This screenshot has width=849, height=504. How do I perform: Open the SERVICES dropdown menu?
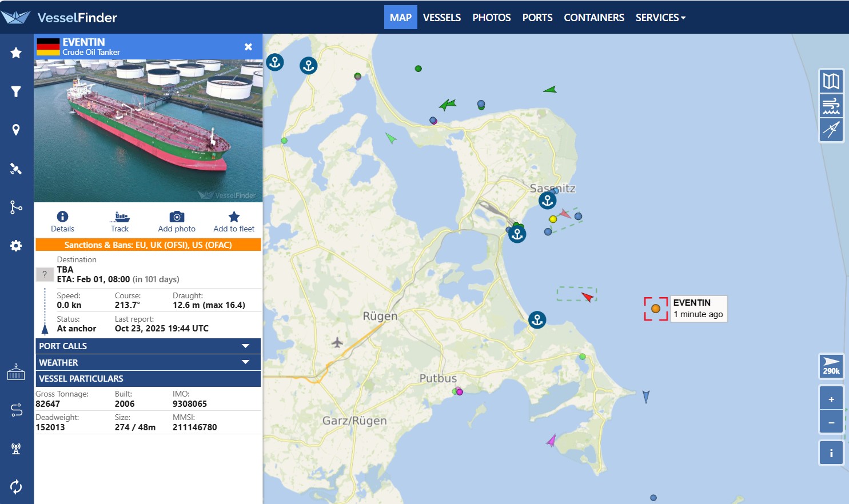660,18
